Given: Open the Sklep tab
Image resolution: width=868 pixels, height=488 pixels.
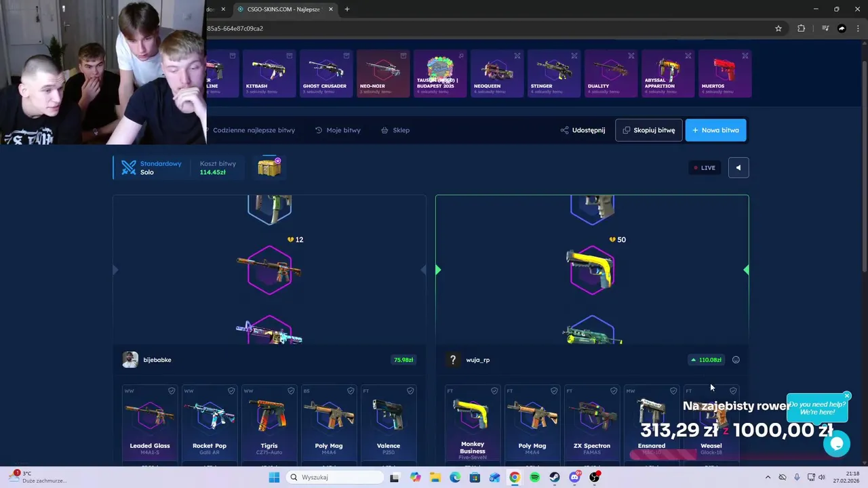Looking at the screenshot, I should tap(395, 130).
